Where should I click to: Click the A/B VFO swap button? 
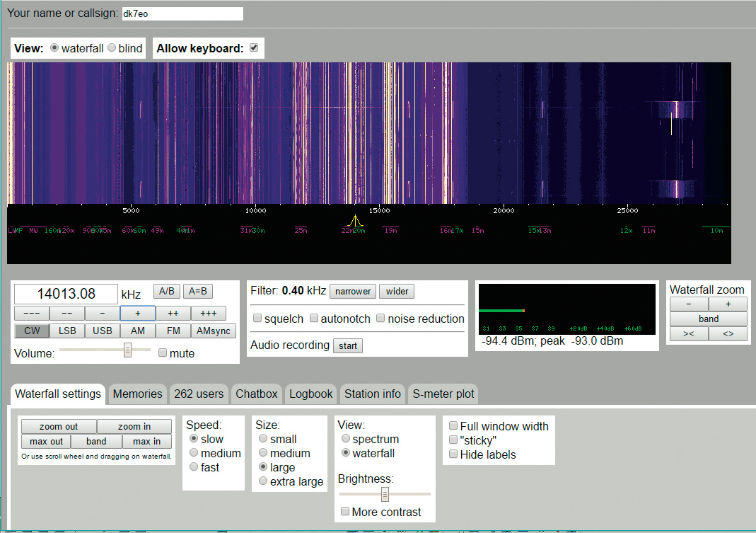click(167, 292)
